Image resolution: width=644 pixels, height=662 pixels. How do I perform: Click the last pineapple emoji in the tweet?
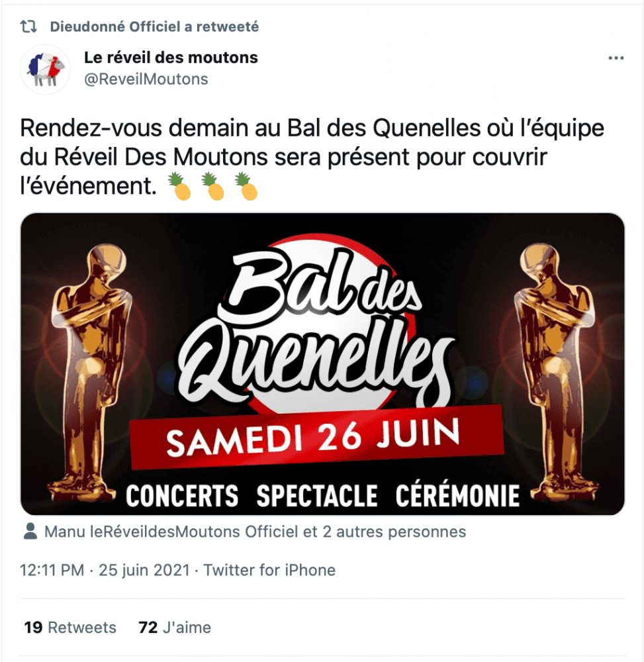pyautogui.click(x=246, y=186)
